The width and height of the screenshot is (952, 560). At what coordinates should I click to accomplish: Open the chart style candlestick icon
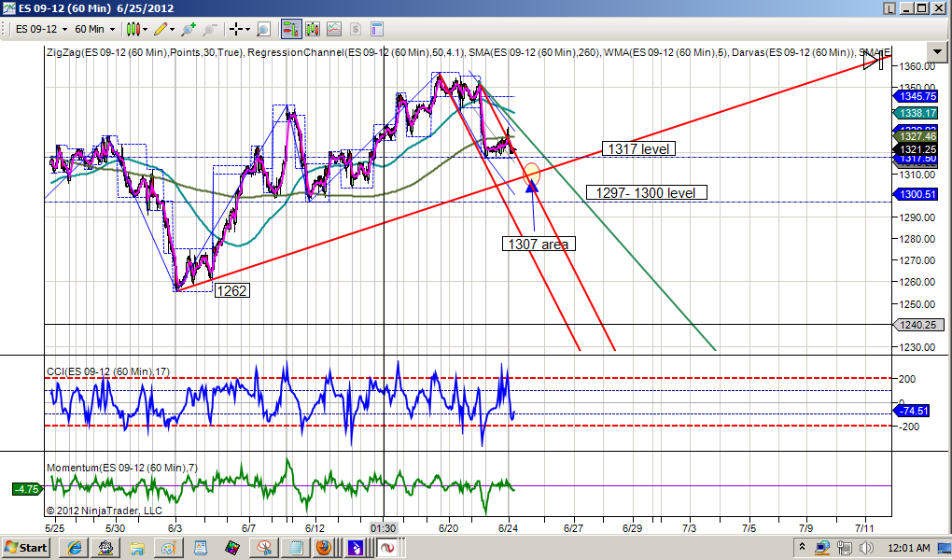point(133,29)
